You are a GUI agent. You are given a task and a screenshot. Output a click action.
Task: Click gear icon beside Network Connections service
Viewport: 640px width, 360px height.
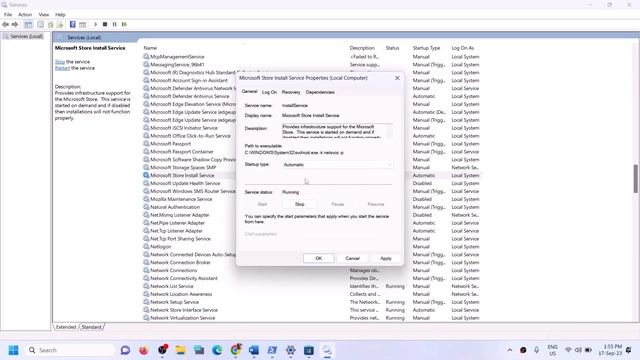[146, 270]
